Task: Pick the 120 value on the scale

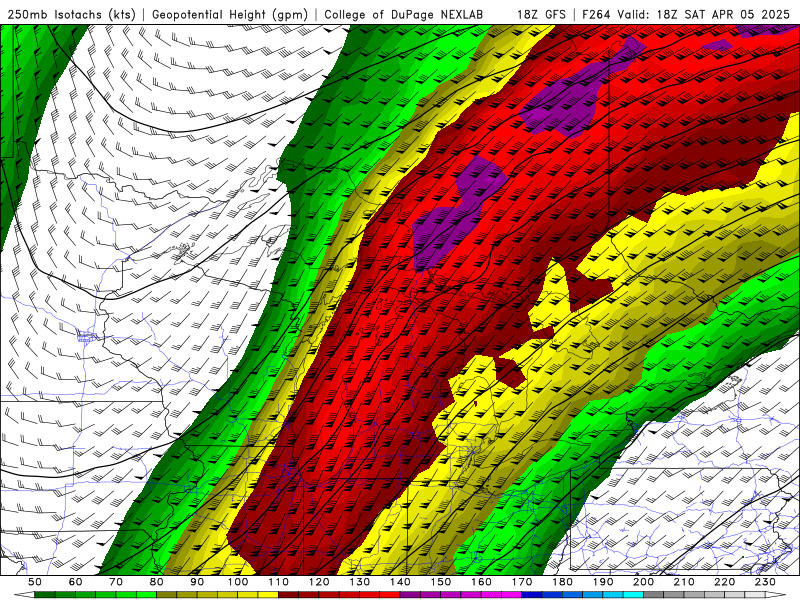Action: click(319, 582)
